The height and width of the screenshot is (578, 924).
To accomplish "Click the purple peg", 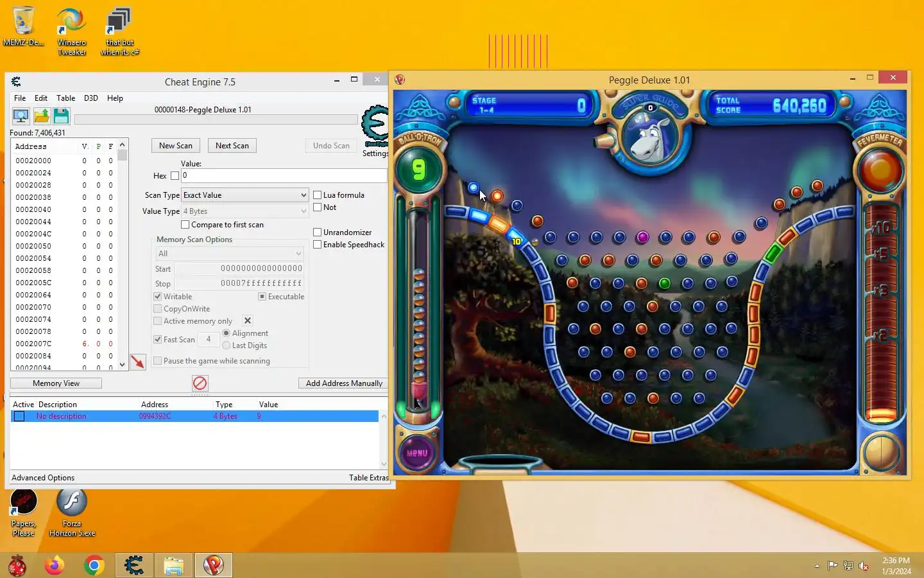I will [x=642, y=238].
